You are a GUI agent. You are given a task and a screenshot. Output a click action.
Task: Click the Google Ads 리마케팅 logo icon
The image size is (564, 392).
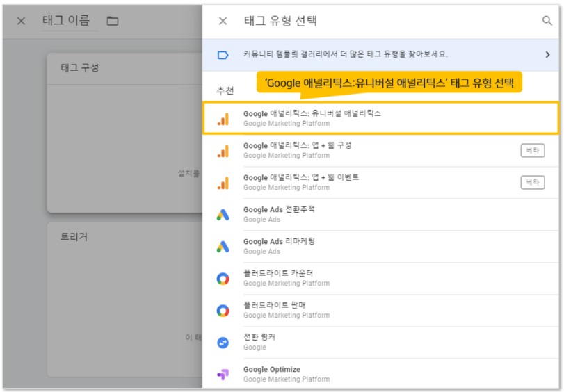pos(223,247)
